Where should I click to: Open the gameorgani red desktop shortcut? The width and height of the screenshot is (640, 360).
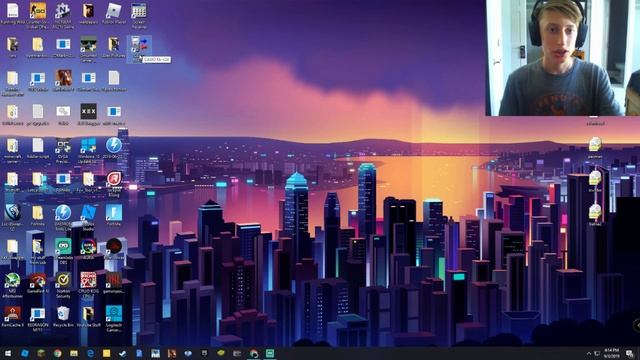pos(114,283)
